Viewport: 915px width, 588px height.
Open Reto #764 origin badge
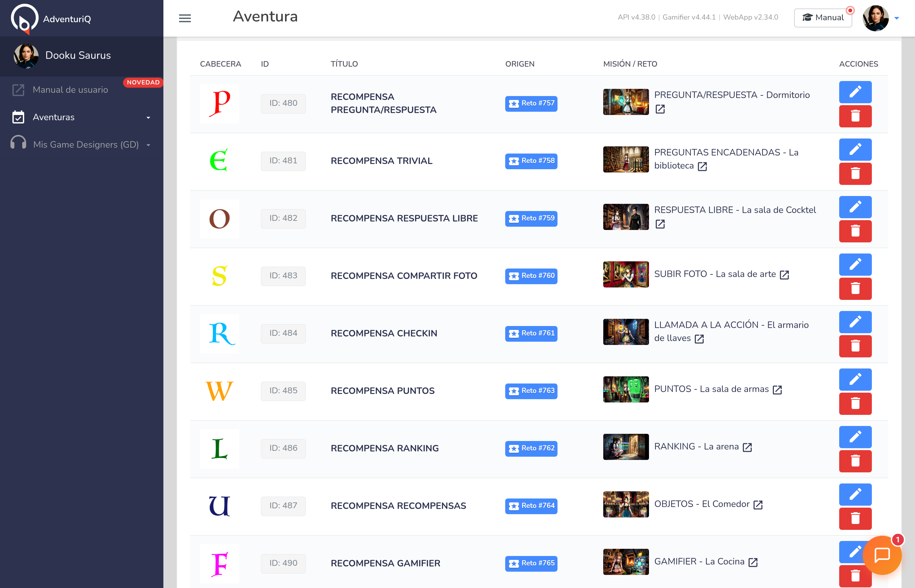click(531, 506)
